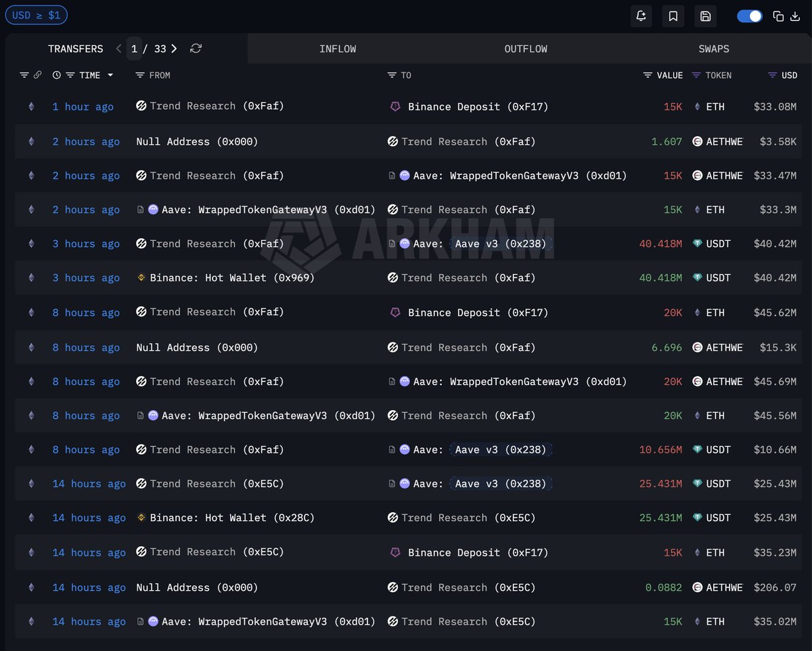This screenshot has height=651, width=812.
Task: Switch to the OUTFLOW tab
Action: [526, 49]
